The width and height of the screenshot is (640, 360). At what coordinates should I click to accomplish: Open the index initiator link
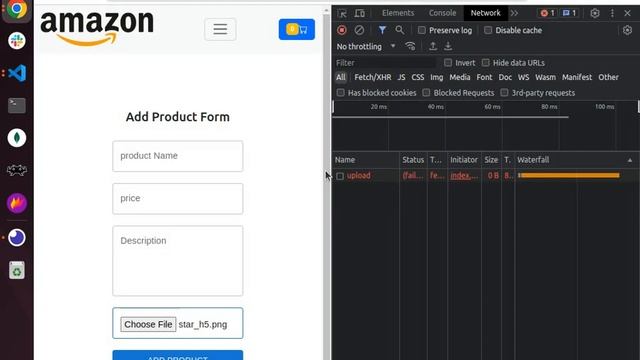pos(464,176)
